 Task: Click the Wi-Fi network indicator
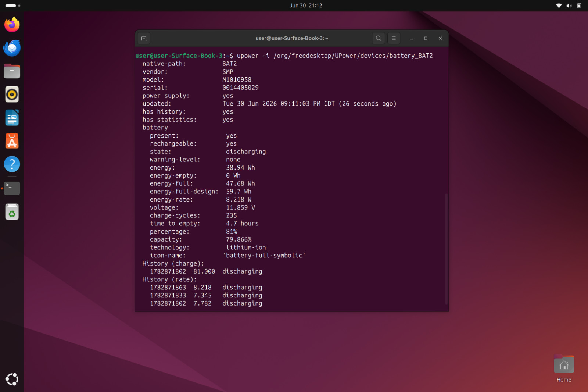click(559, 6)
